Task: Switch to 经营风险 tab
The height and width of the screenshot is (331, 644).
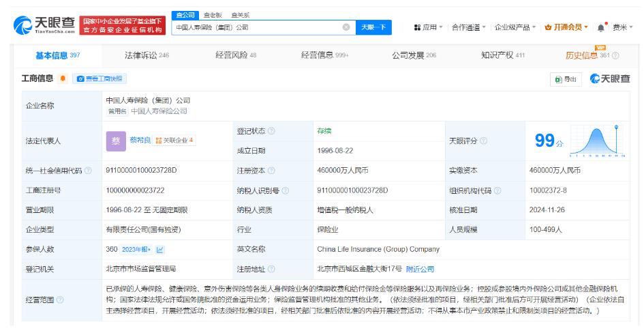Action: (x=236, y=55)
